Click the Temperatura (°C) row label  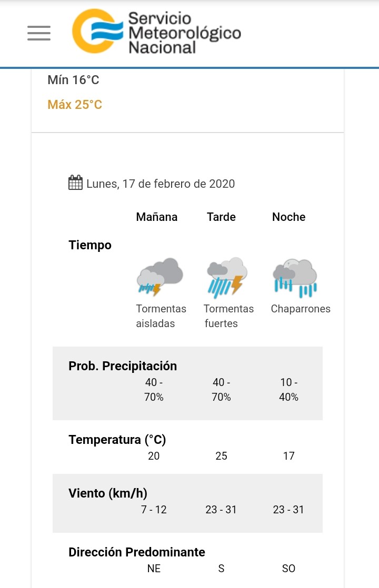point(117,440)
